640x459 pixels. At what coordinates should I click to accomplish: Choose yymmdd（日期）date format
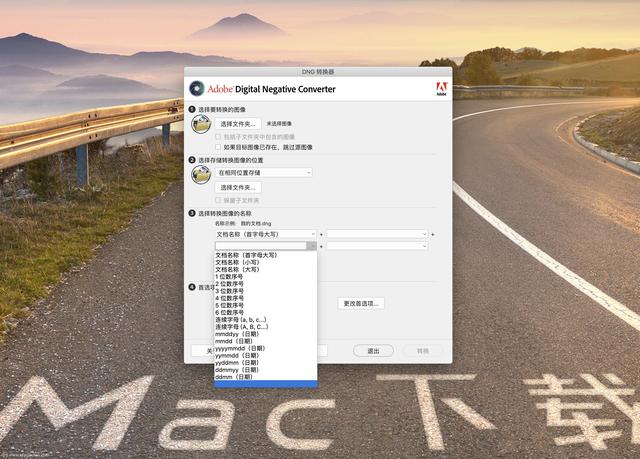pos(266,355)
